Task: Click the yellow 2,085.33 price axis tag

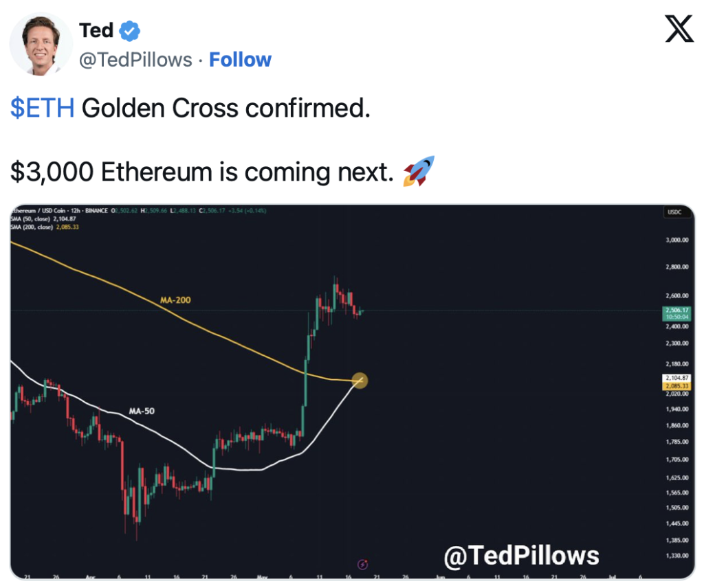Action: 676,386
